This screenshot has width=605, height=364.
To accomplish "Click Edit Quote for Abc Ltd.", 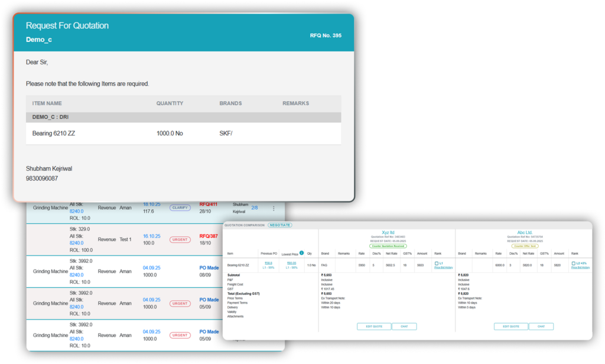I will click(510, 326).
